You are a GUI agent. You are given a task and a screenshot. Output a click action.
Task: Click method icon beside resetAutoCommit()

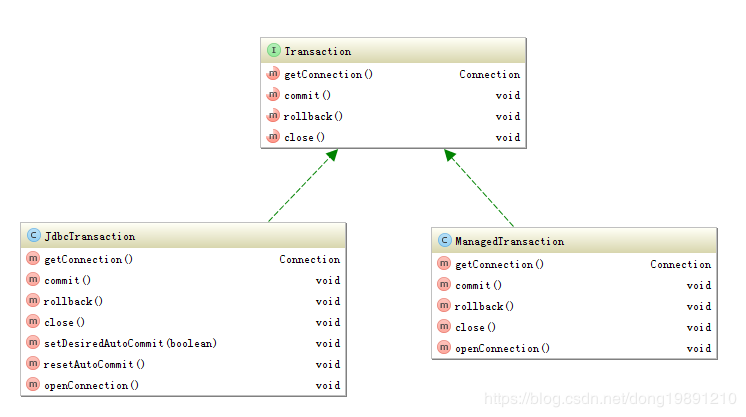click(x=33, y=364)
